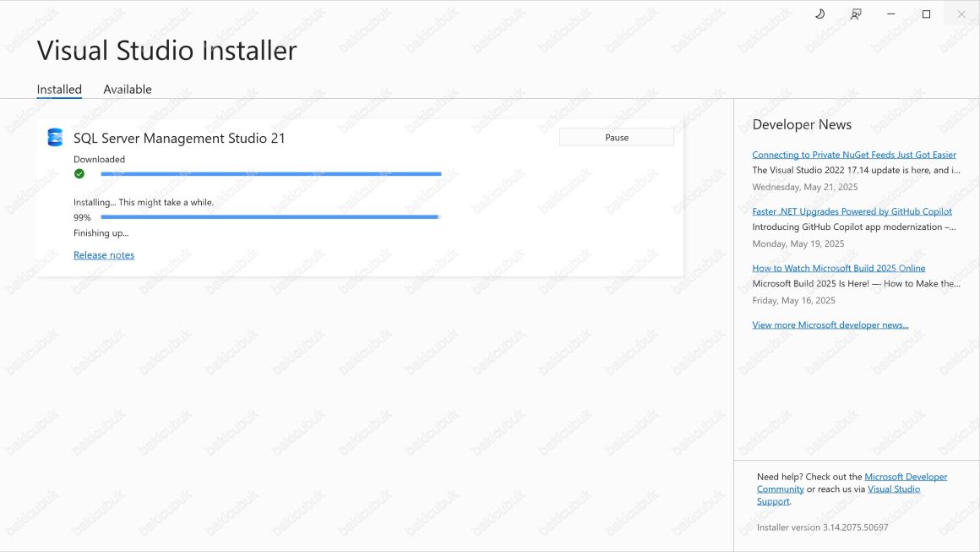Click the Developer News panel heading

click(801, 124)
